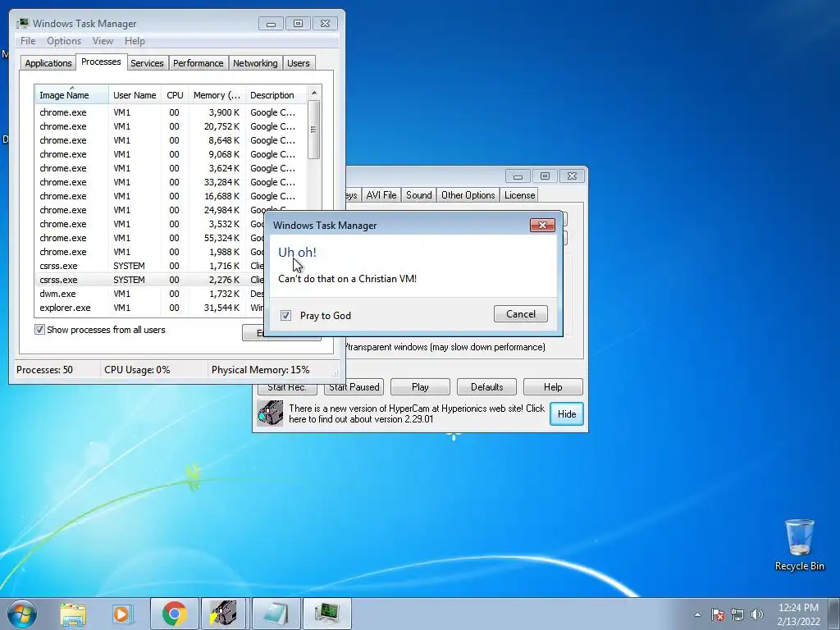Switch to the Services tab
Viewport: 840px width, 630px height.
147,63
